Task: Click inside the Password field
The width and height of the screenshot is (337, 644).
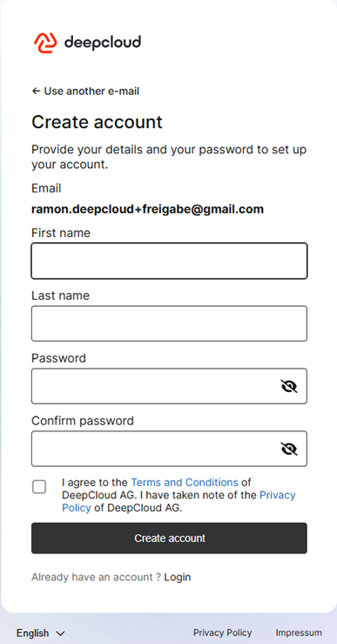Action: pyautogui.click(x=156, y=386)
